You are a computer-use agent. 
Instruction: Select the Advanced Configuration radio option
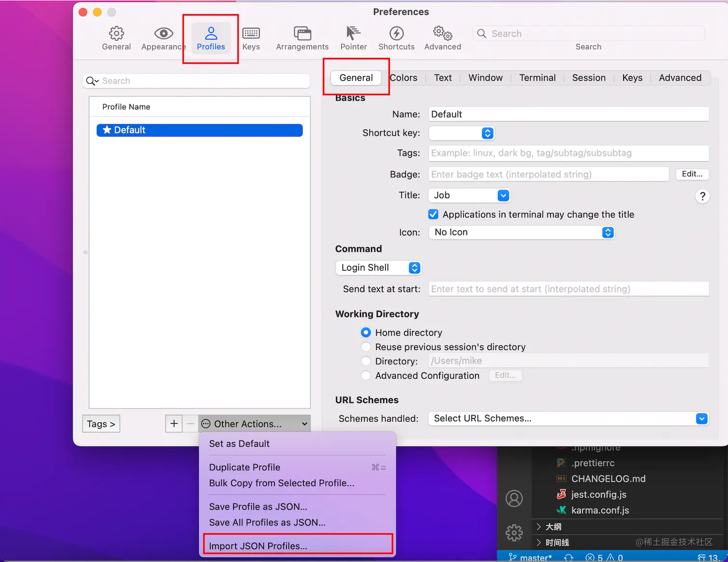pos(366,376)
